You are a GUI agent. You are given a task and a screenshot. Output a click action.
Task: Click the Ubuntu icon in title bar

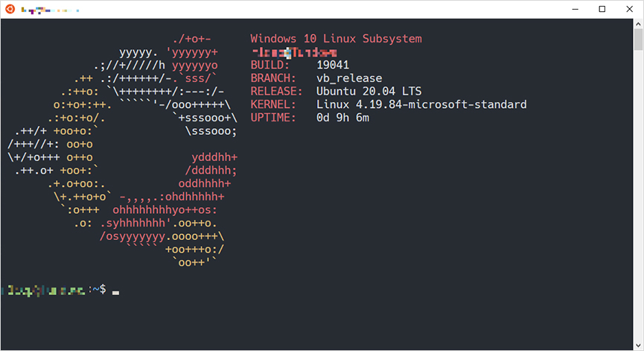[10, 9]
